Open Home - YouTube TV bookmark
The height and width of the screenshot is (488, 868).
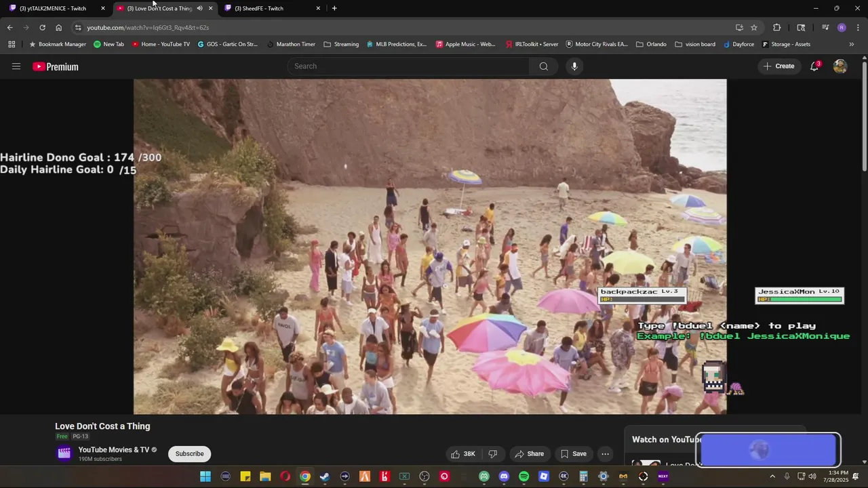tap(161, 44)
